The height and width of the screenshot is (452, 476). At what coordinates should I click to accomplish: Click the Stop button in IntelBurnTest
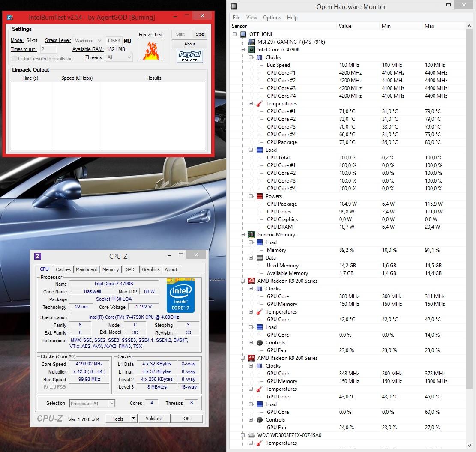(200, 34)
